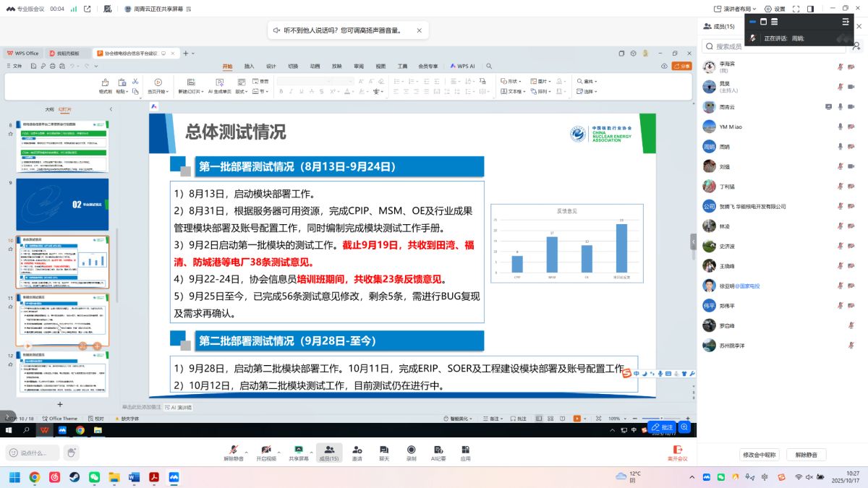Click the 解除静音 button under member list
868x488 pixels.
(x=806, y=455)
